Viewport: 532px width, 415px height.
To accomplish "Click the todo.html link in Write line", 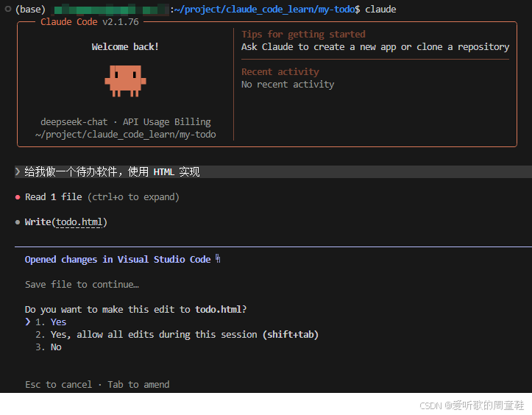I will click(79, 222).
